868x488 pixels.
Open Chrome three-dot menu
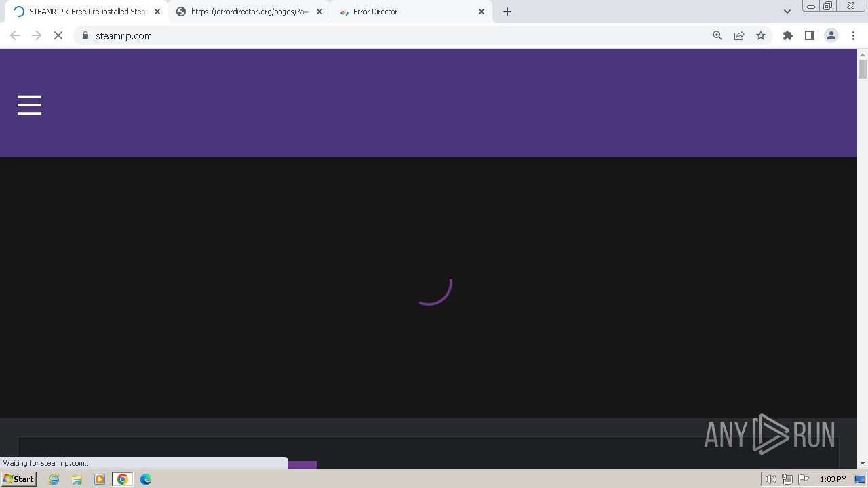(854, 35)
